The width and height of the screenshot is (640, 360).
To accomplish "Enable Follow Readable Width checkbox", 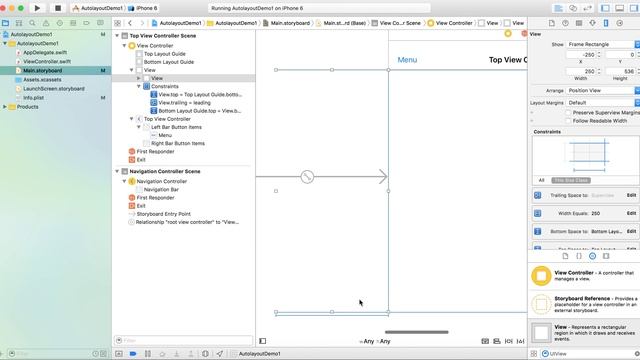I will pyautogui.click(x=568, y=121).
